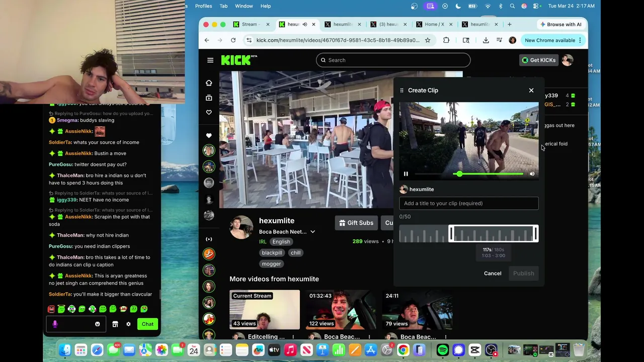The width and height of the screenshot is (644, 362).
Task: Expand the stream title dropdown chevron
Action: [x=312, y=232]
